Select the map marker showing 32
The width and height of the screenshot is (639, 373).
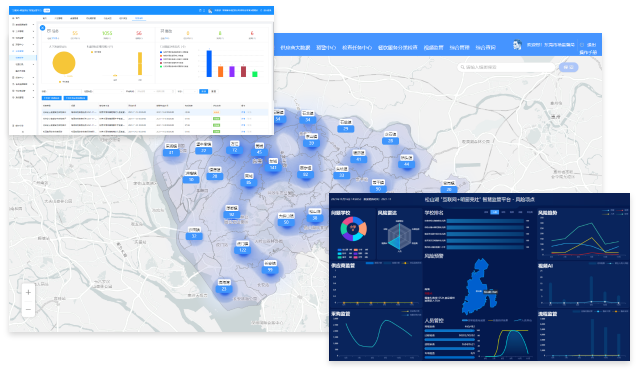coord(194,236)
